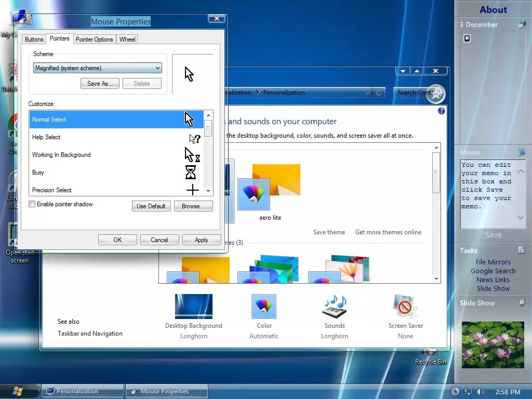Click the Memo panel icon
Image resolution: width=532 pixels, height=399 pixels.
pyautogui.click(x=522, y=152)
